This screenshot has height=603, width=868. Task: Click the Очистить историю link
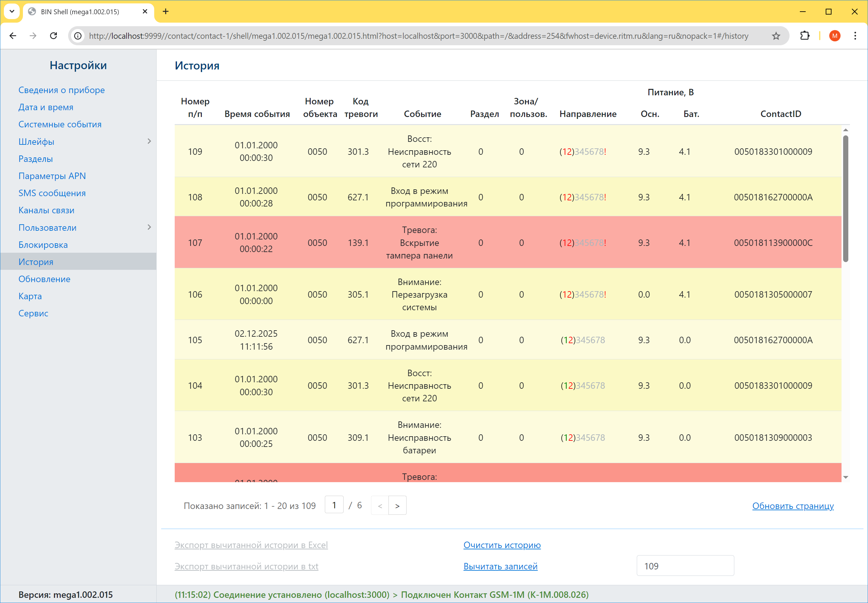[502, 545]
